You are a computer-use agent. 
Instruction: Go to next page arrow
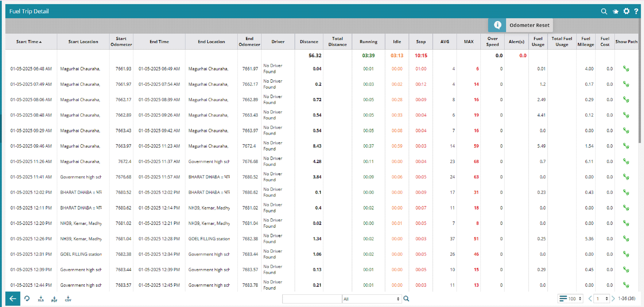(x=613, y=299)
